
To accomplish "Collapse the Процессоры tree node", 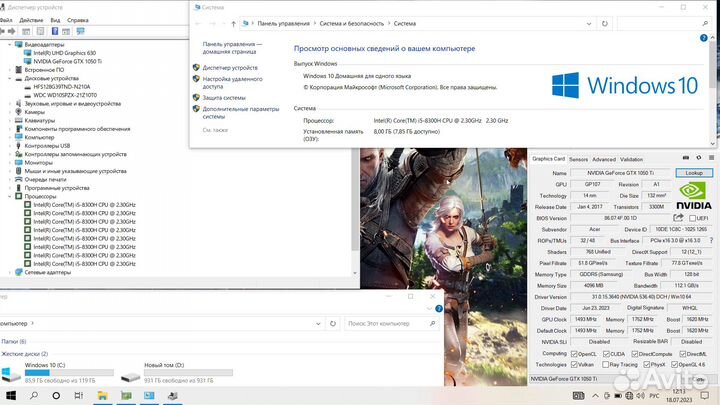I will click(x=11, y=197).
